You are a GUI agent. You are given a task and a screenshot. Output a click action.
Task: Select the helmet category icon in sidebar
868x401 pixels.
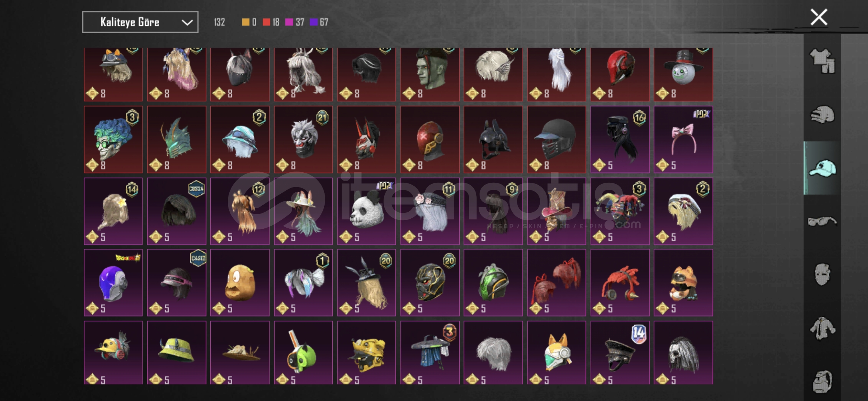click(x=822, y=114)
